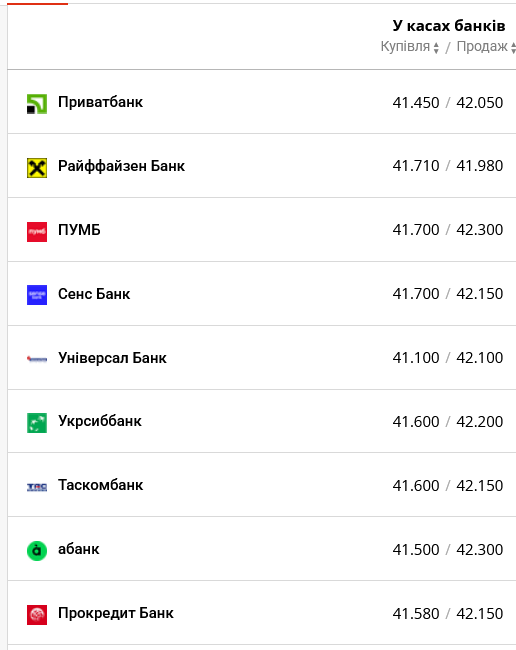The height and width of the screenshot is (650, 516).
Task: Click the Приватбанк green logo icon
Action: pos(37,104)
